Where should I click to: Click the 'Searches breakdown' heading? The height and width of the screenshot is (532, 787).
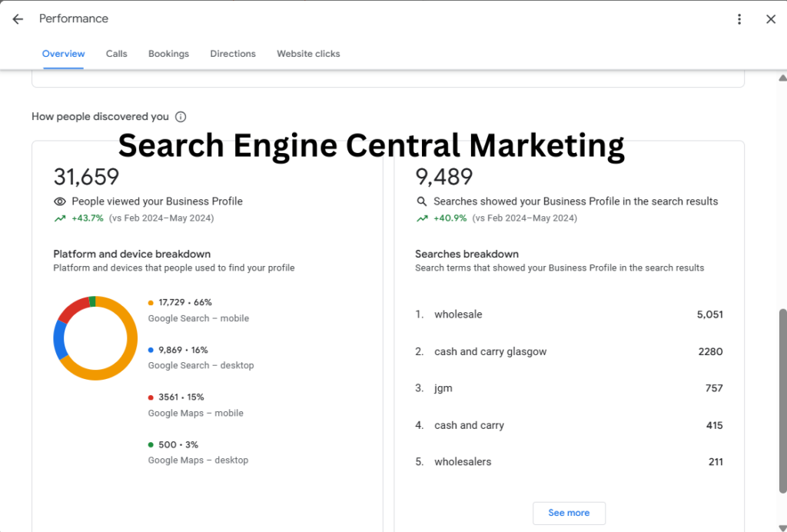point(467,254)
